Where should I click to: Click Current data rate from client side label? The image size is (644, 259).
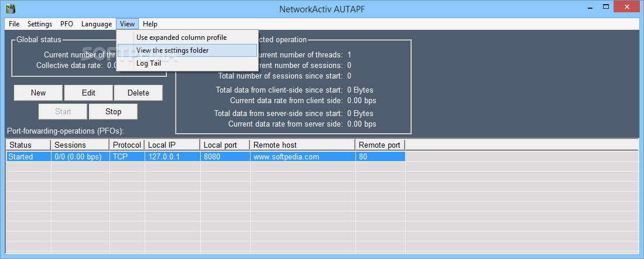(x=286, y=100)
